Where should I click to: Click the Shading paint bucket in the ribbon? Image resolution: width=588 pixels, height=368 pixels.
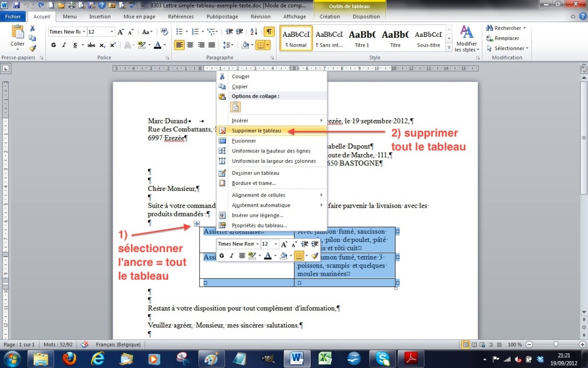(246, 45)
